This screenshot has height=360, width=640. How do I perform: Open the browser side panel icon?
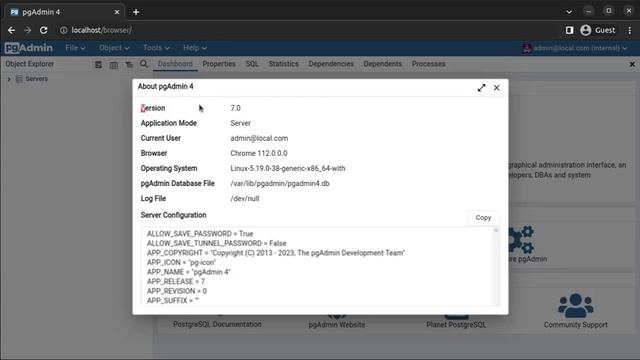point(569,30)
